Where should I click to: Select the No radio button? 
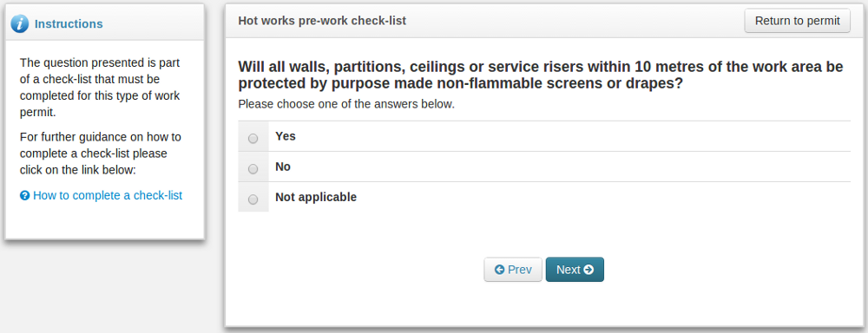[253, 169]
